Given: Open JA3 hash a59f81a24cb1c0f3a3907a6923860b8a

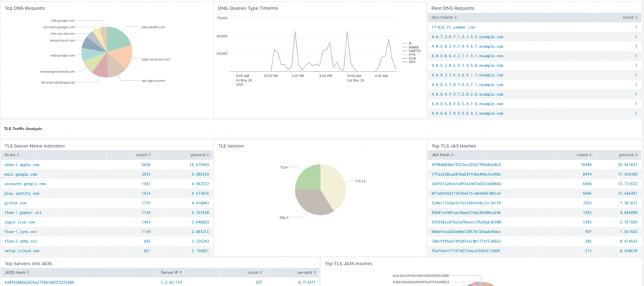Looking at the screenshot, I should tap(466, 184).
